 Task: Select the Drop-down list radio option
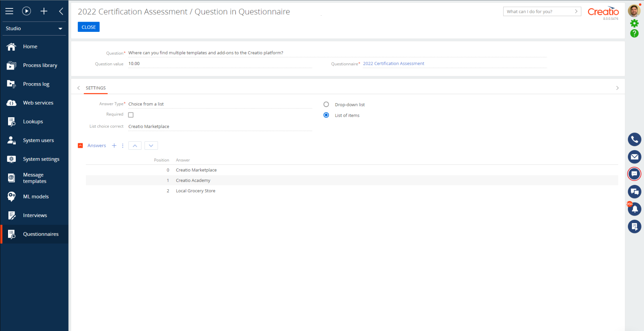326,104
